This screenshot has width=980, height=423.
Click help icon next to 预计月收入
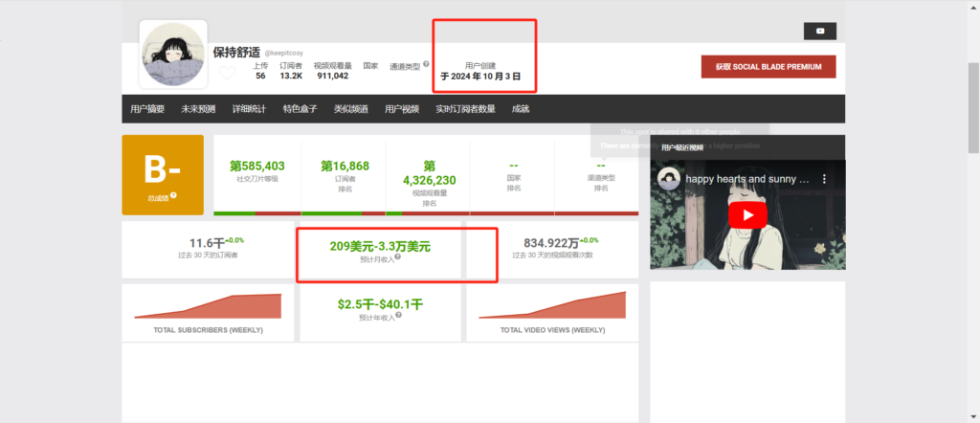click(398, 256)
